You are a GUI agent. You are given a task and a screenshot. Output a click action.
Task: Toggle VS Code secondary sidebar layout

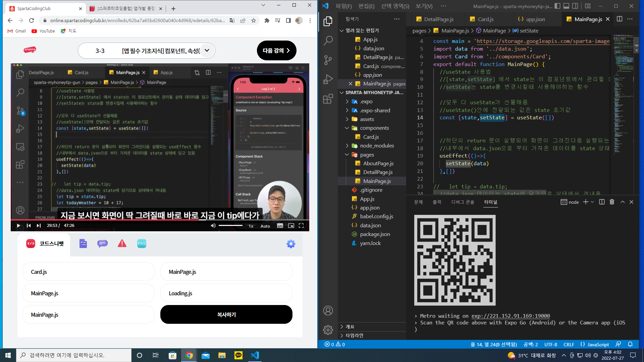575,6
